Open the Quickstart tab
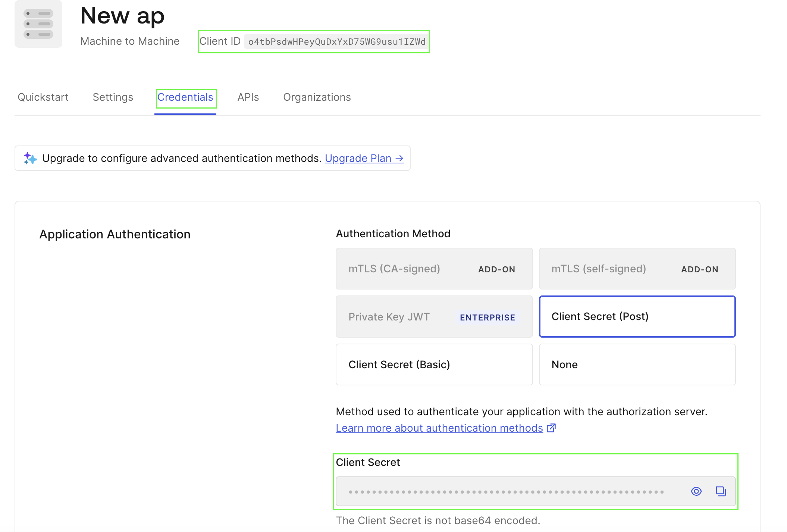This screenshot has height=532, width=787. (43, 97)
